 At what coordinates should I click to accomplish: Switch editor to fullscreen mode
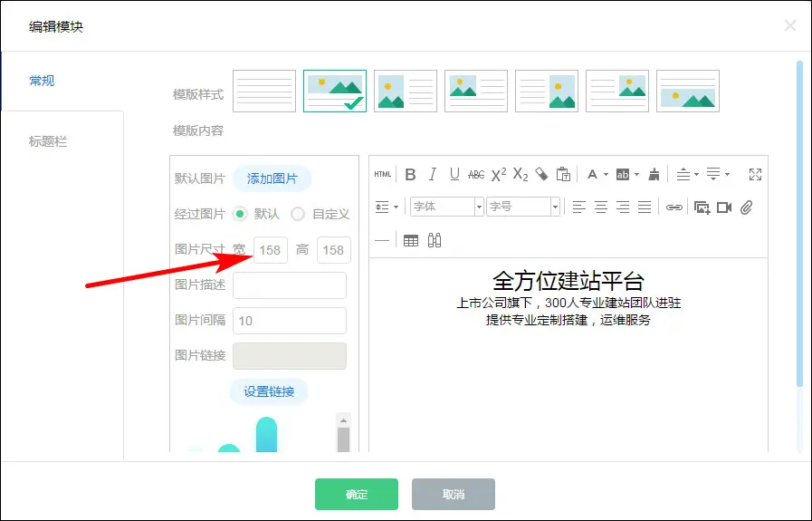click(x=756, y=175)
